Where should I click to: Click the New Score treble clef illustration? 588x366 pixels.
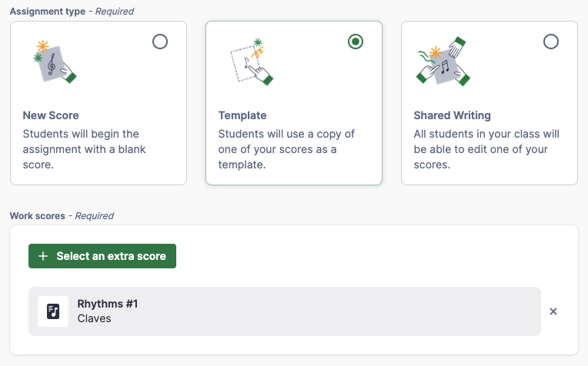pyautogui.click(x=55, y=61)
